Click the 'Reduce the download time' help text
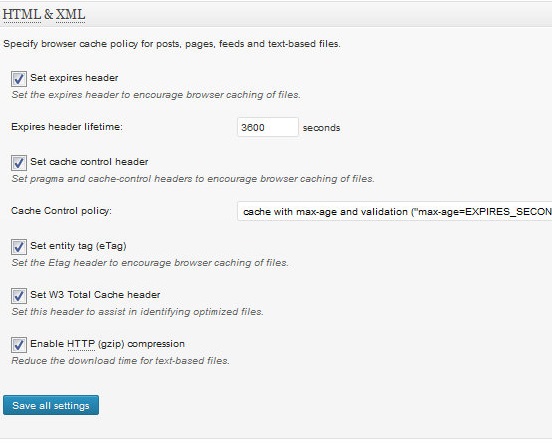 120,361
